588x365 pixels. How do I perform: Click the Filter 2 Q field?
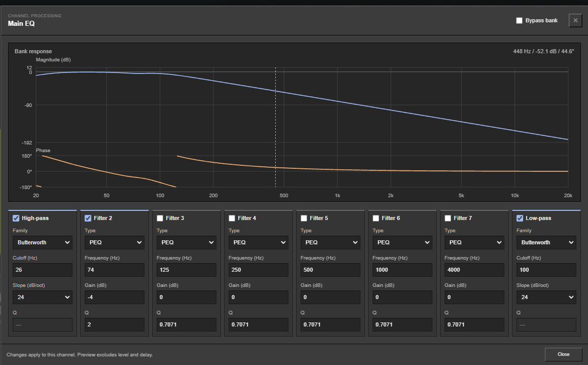pos(115,324)
